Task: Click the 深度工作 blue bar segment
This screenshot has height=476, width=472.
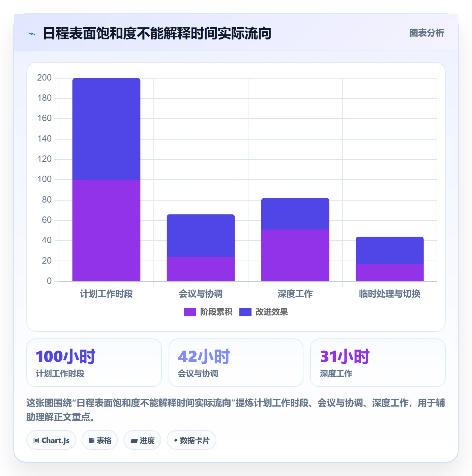Action: [295, 214]
